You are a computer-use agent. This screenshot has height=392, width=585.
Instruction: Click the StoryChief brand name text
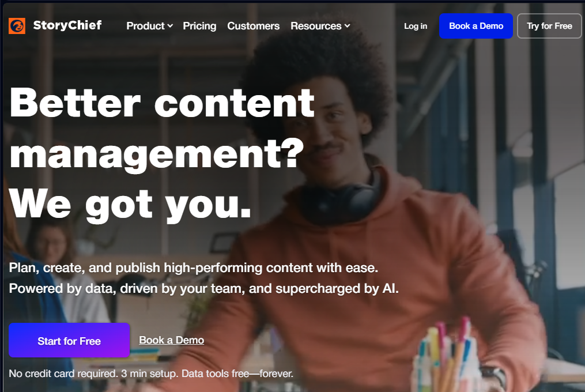[67, 25]
